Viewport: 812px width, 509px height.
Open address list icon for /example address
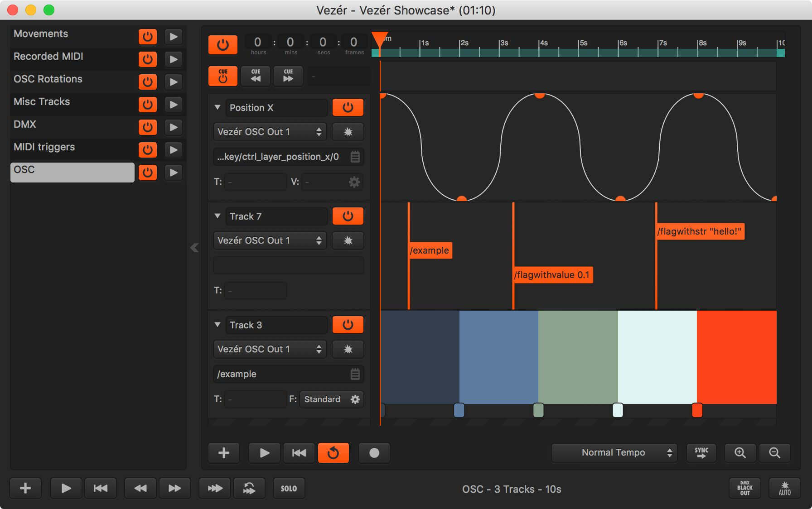click(x=355, y=374)
